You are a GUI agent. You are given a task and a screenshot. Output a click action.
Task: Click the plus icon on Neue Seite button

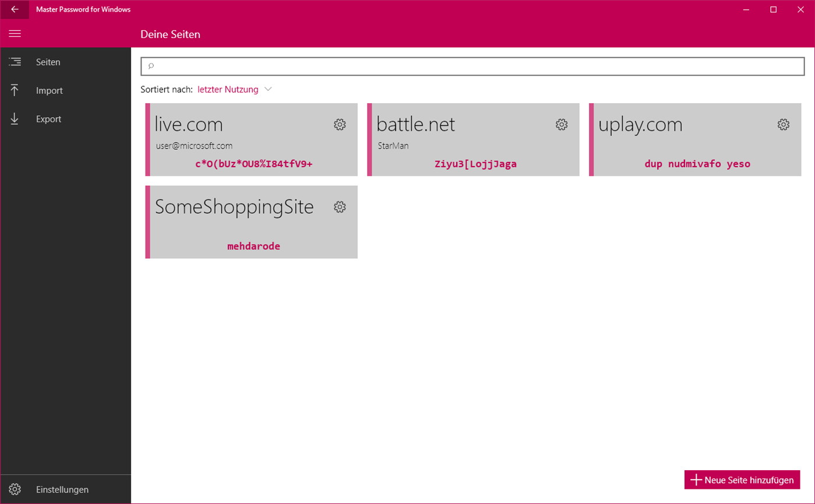(696, 480)
